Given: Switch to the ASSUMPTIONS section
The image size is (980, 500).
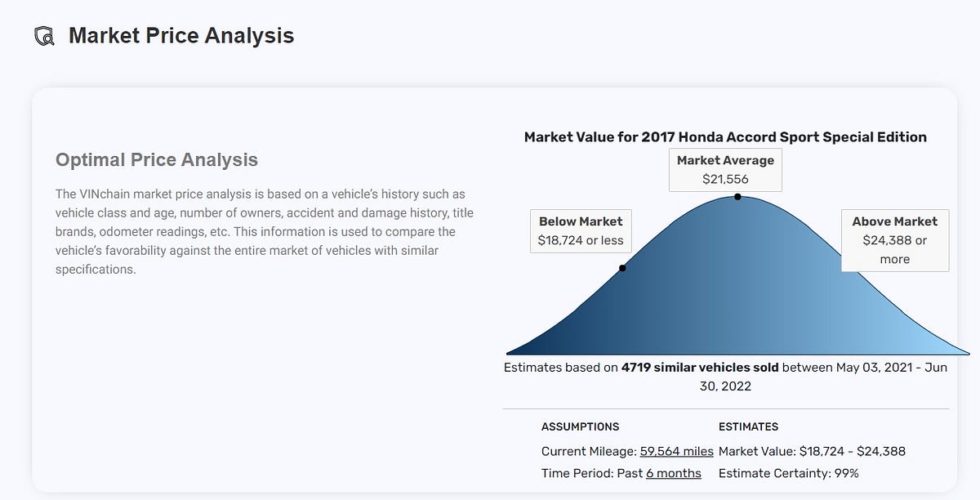Looking at the screenshot, I should 581,426.
